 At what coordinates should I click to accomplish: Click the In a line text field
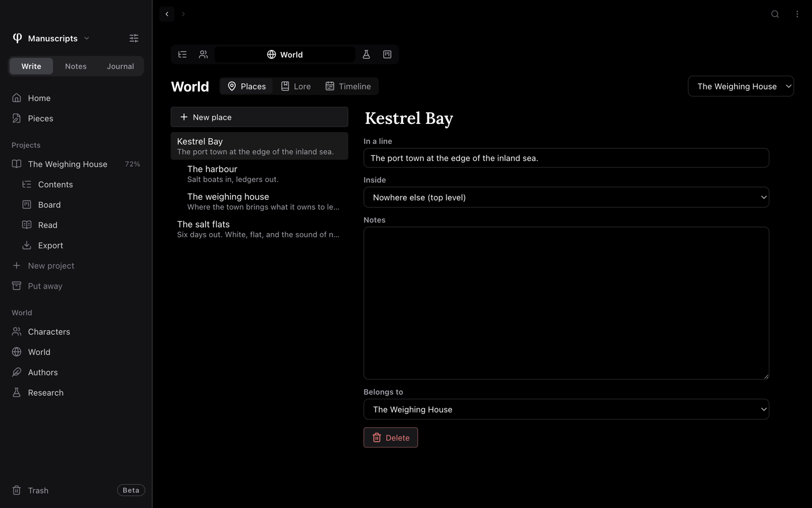566,158
